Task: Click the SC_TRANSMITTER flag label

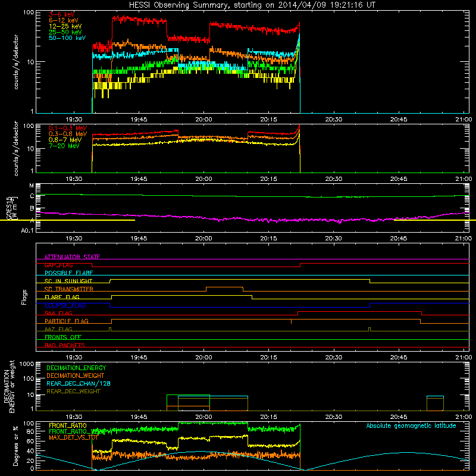Action: coord(69,289)
